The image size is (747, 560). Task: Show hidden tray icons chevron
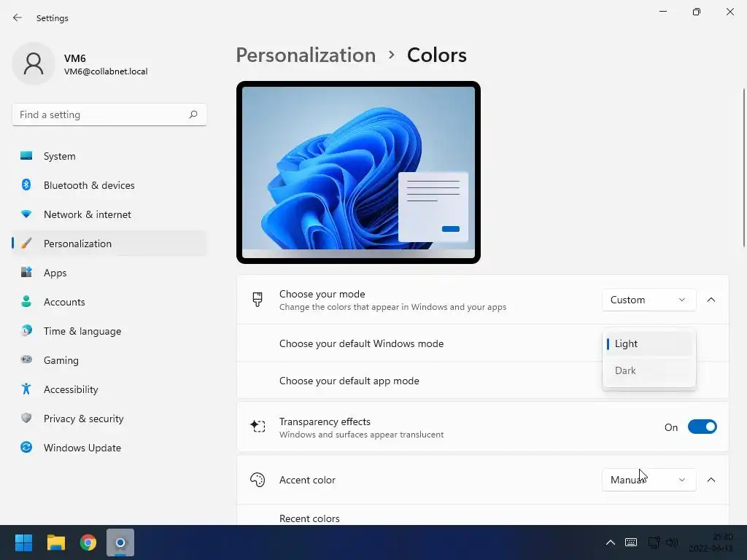point(611,542)
